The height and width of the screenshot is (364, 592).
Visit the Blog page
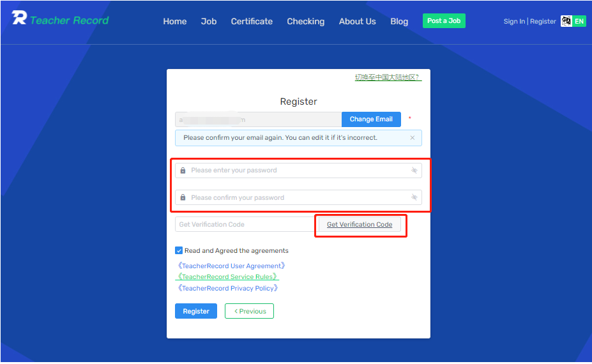(x=399, y=22)
